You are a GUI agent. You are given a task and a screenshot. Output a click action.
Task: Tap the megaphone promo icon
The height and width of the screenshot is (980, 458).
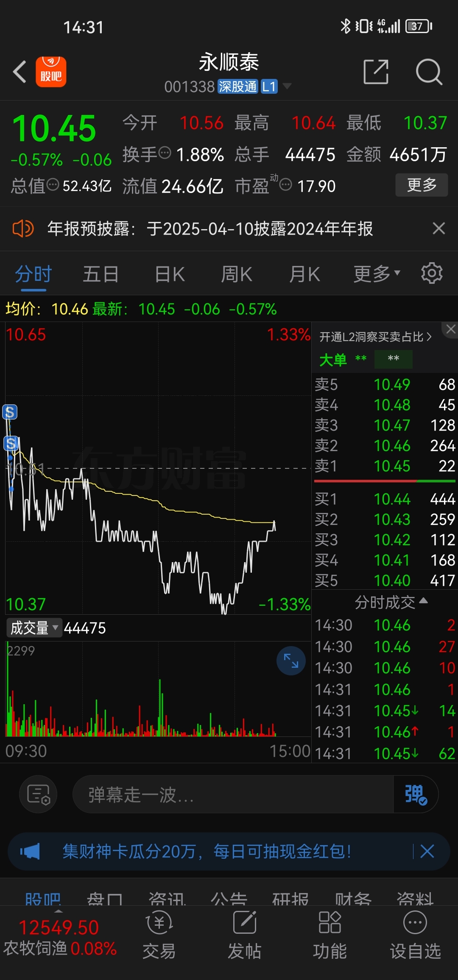pos(30,851)
